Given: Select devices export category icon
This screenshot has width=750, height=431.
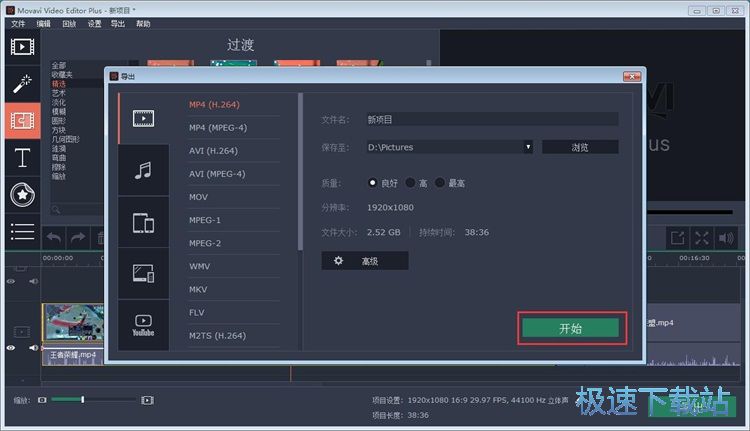Looking at the screenshot, I should coord(143,222).
